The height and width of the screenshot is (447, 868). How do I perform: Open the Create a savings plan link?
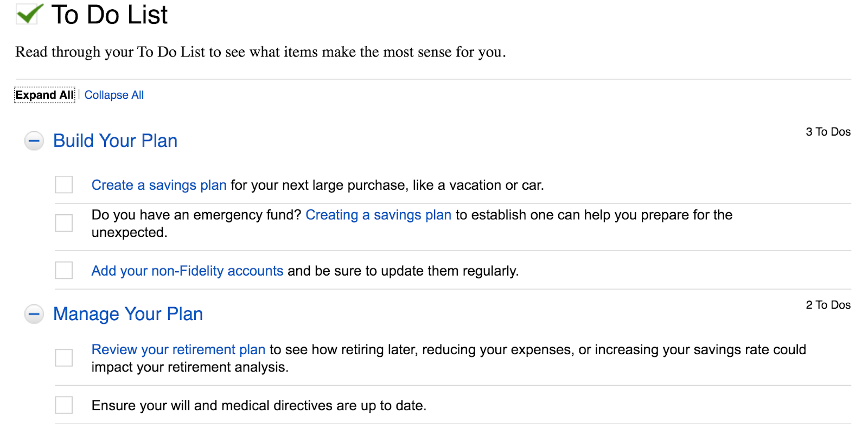click(x=159, y=186)
